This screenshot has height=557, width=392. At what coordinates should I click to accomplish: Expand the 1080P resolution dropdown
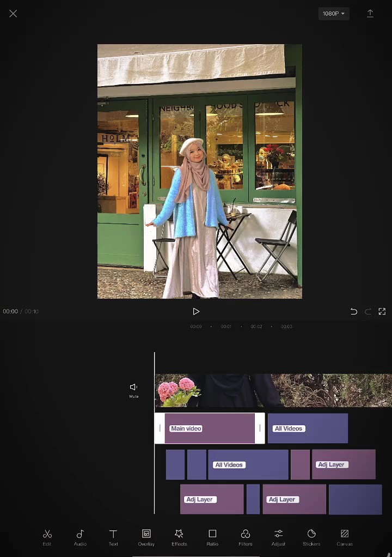(334, 14)
